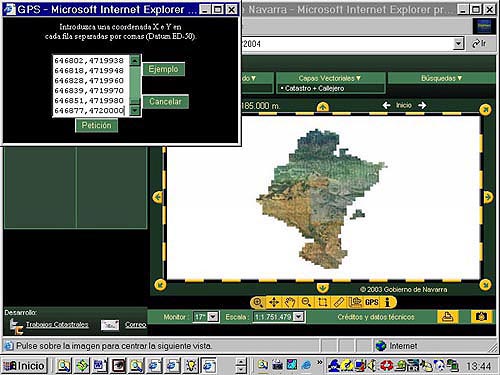Select the four-arrow move tool
500x375 pixels.
[274, 302]
